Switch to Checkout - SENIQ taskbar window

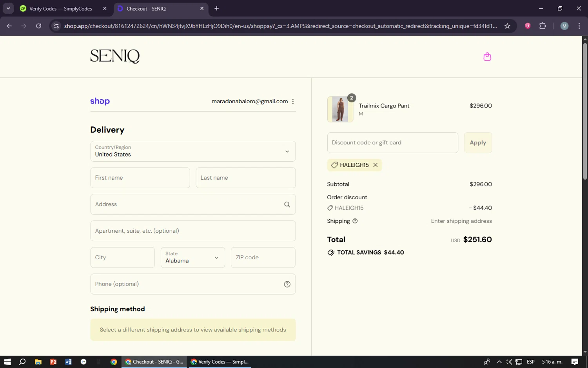click(154, 362)
